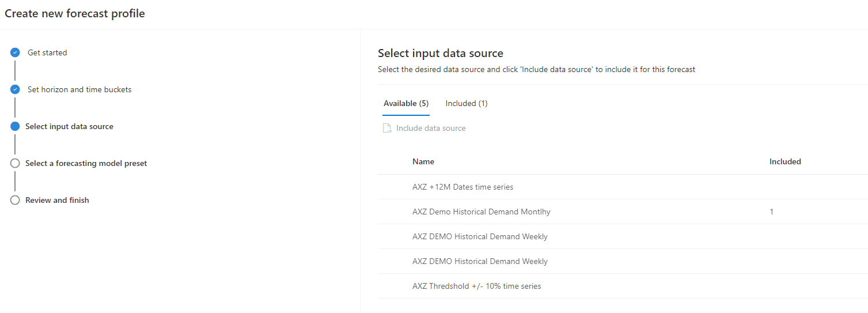Go back to the Get started step label
Viewport: 868px width, 313px height.
point(47,52)
